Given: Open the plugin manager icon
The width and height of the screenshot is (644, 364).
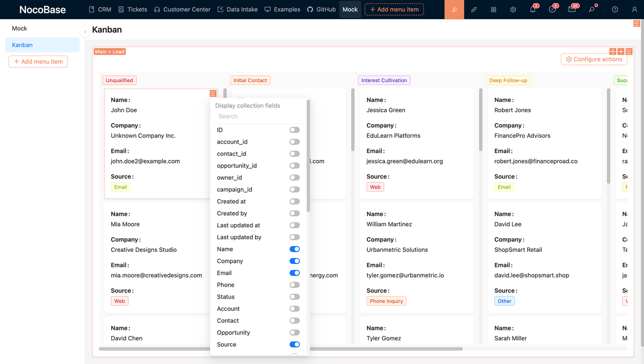Looking at the screenshot, I should point(473,9).
